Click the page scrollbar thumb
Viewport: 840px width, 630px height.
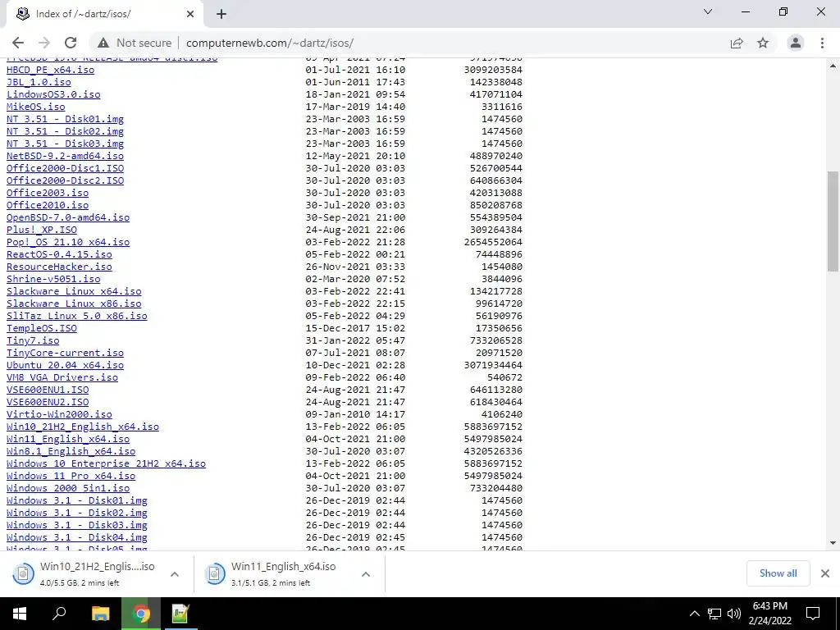[x=832, y=221]
